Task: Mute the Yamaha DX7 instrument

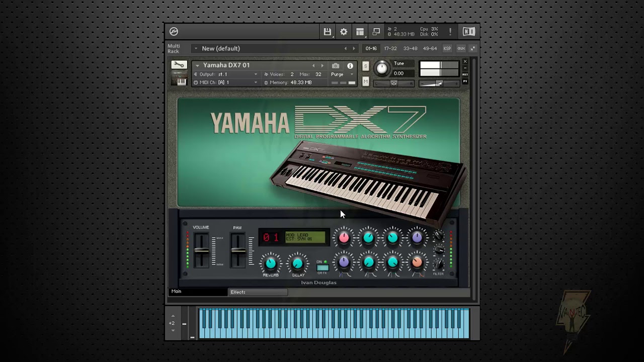Action: 366,81
